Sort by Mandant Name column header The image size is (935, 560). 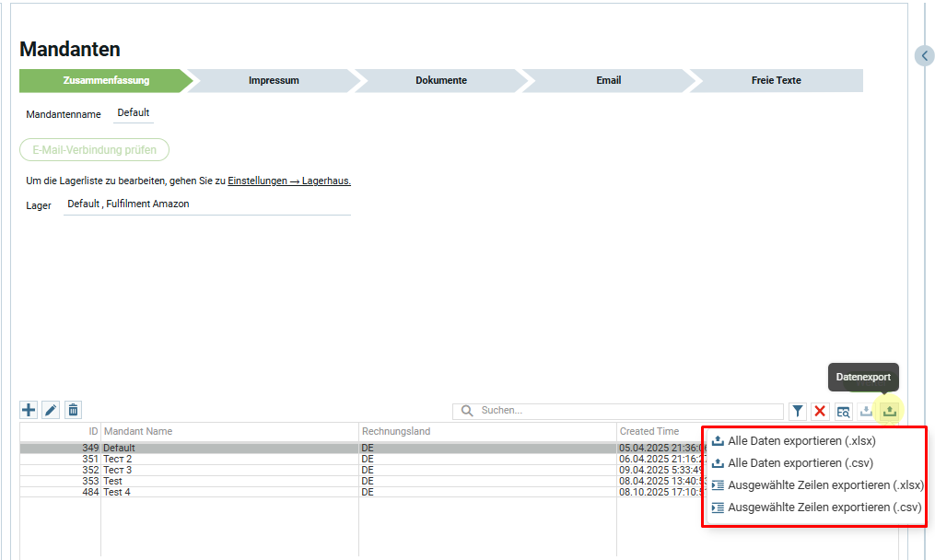pyautogui.click(x=138, y=431)
